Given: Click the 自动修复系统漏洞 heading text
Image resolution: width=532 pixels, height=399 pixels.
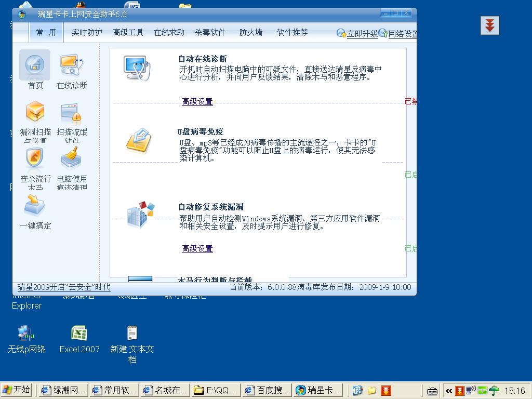Looking at the screenshot, I should coord(211,207).
